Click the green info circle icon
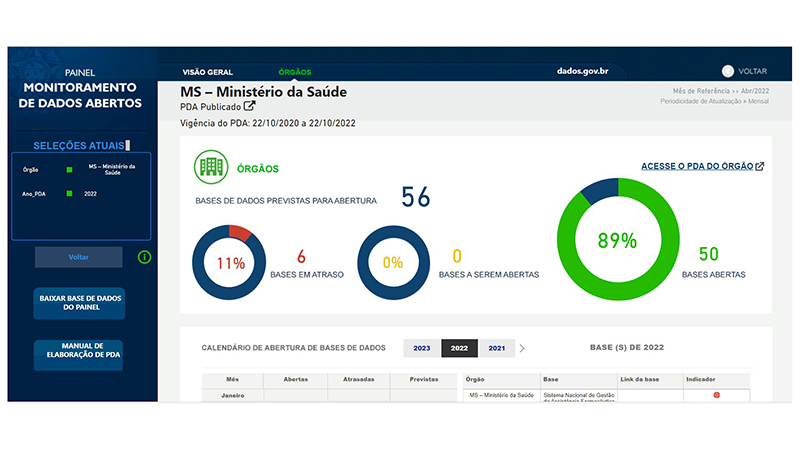The image size is (800, 450). (x=144, y=257)
